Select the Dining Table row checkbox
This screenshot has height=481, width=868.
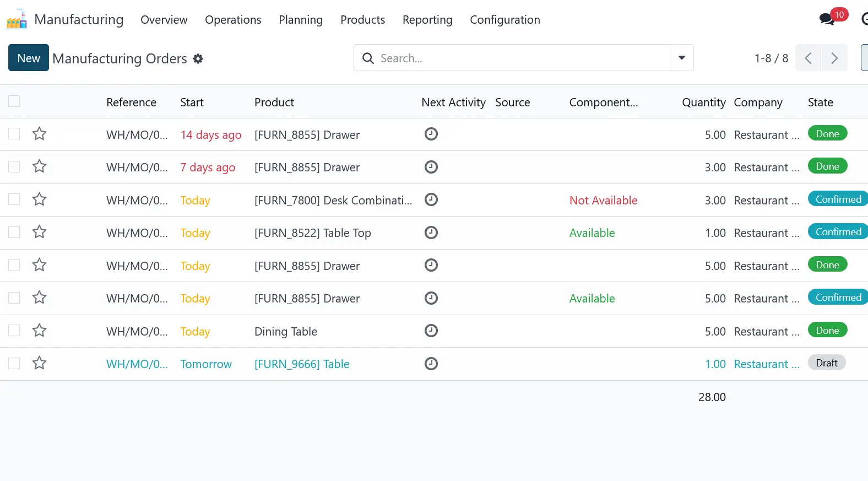(14, 331)
